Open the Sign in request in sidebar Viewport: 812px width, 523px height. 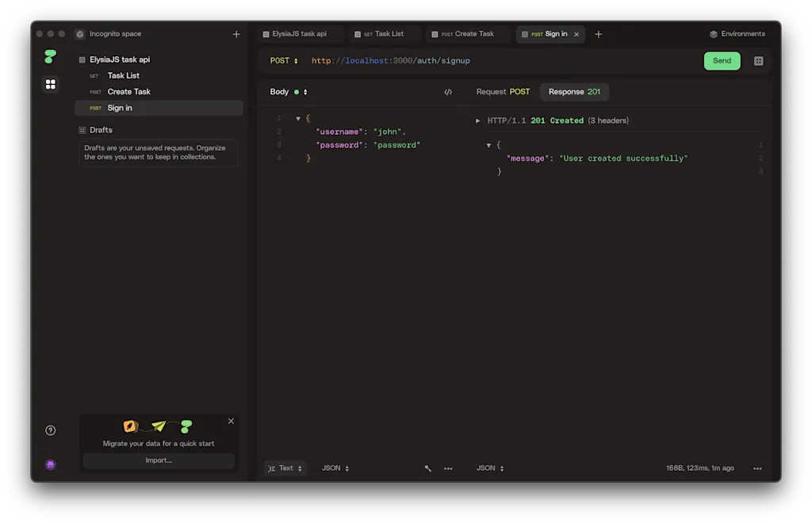[x=159, y=108]
